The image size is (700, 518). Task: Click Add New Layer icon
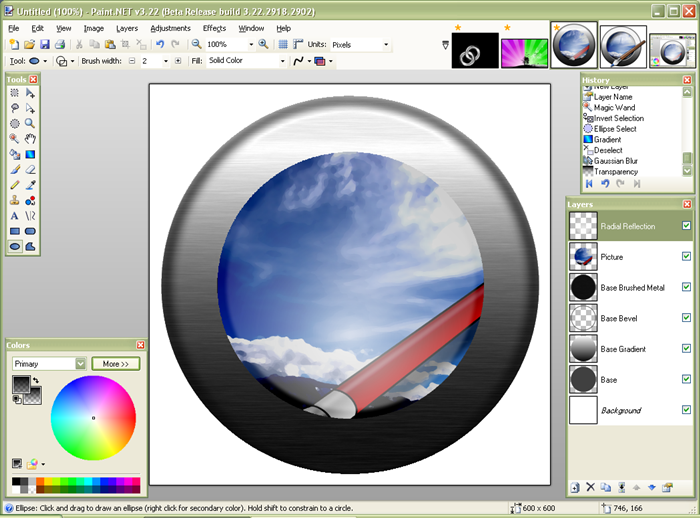[575, 487]
